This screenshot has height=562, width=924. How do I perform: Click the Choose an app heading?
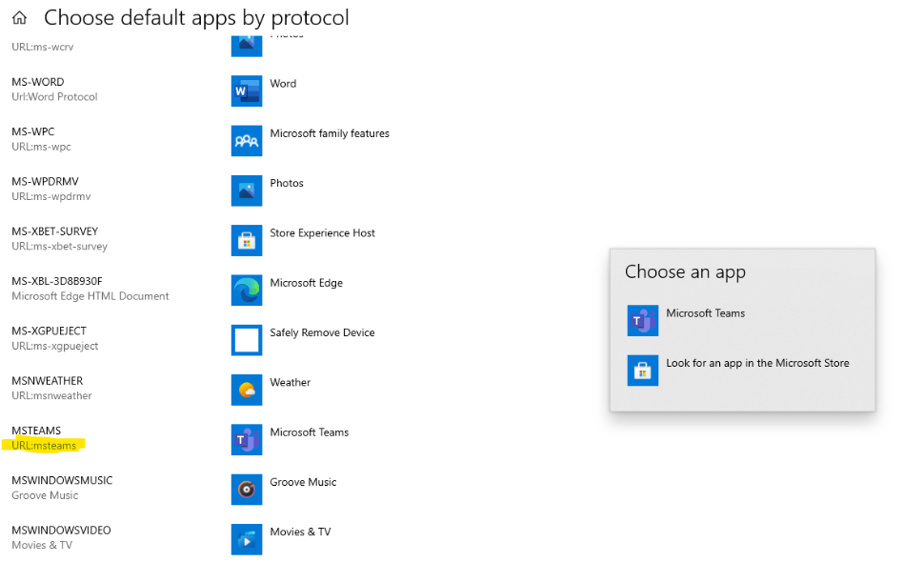[x=685, y=272]
